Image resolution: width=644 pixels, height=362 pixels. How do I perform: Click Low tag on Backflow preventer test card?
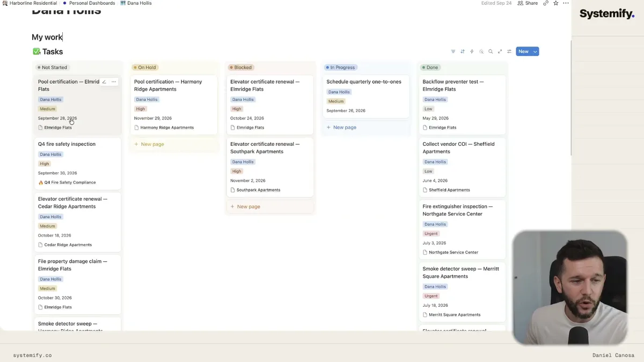pyautogui.click(x=428, y=109)
